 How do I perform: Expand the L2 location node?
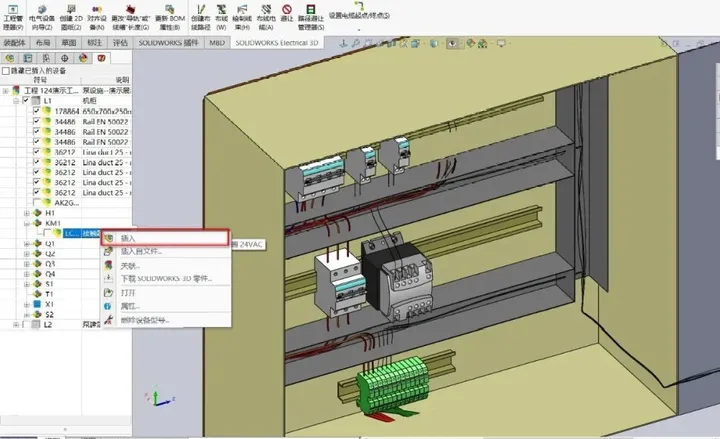point(15,324)
